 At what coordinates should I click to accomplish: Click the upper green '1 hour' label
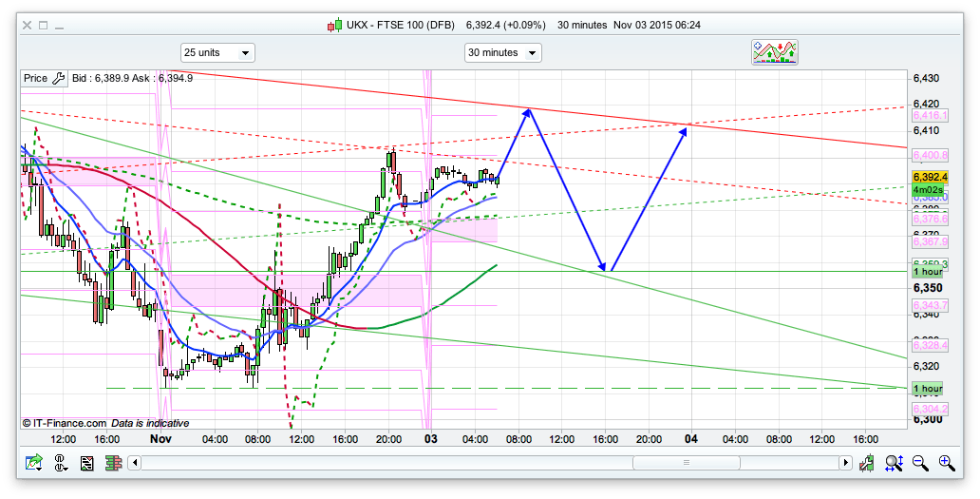[x=927, y=273]
